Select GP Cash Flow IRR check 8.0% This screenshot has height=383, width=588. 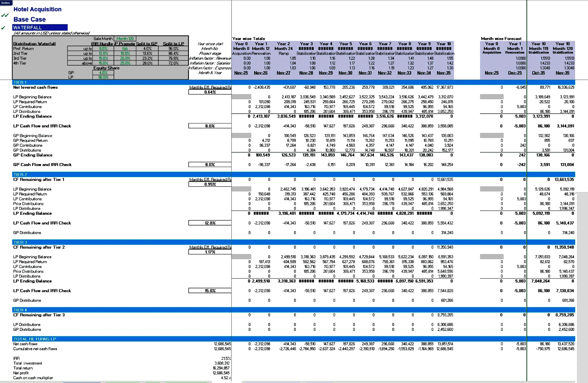click(210, 165)
